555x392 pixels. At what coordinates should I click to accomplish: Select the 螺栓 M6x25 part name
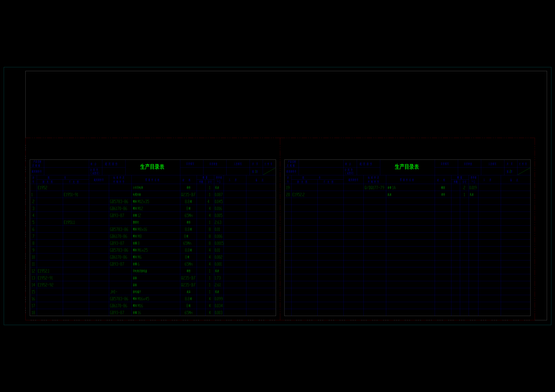coord(140,250)
